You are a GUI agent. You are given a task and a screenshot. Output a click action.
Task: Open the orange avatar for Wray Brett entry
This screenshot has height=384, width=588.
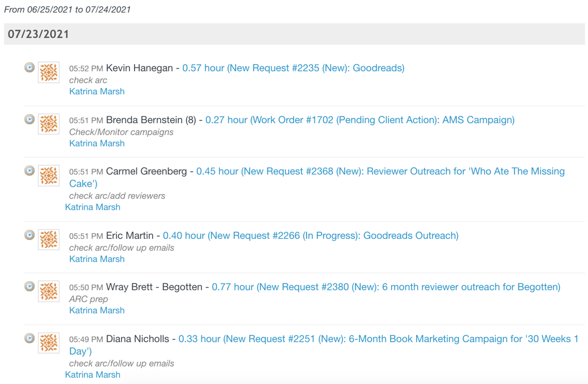pos(49,291)
